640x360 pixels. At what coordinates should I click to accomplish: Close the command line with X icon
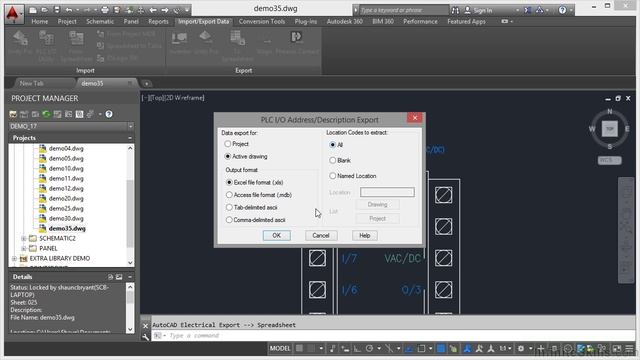(145, 326)
